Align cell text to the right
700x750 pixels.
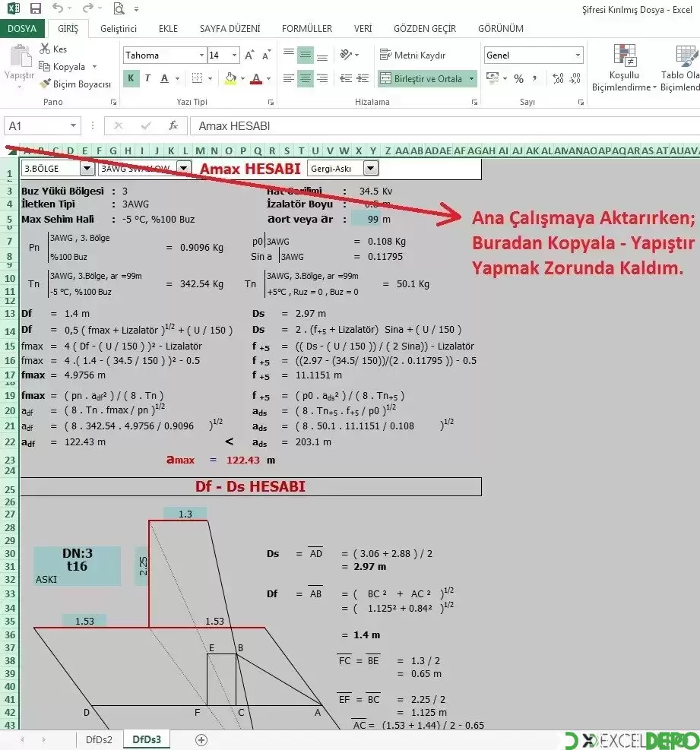click(322, 78)
